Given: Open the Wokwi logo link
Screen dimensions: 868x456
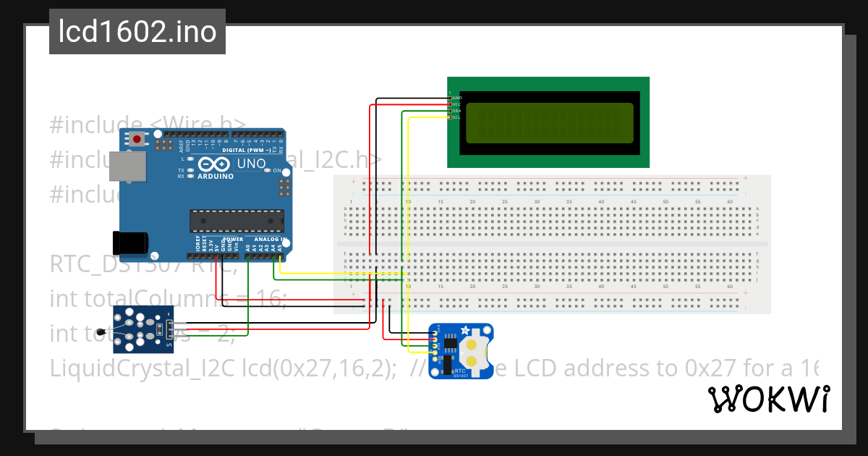Looking at the screenshot, I should (769, 399).
